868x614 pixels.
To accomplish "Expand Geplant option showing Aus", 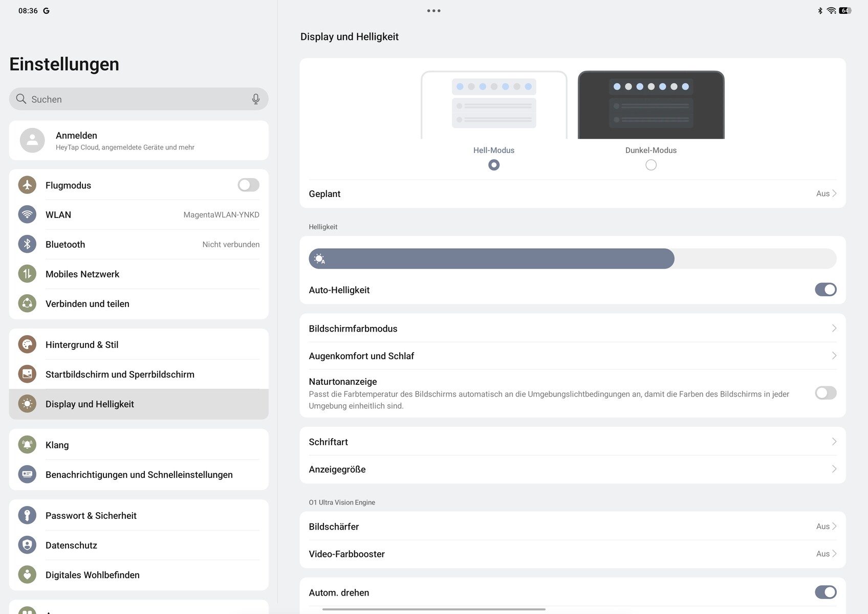I will point(572,193).
